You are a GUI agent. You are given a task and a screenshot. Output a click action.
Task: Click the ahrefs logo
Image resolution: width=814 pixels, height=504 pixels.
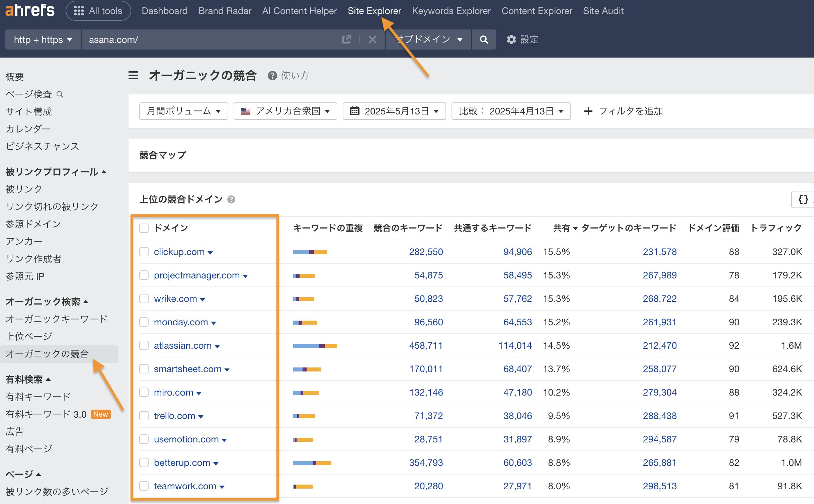pos(30,10)
